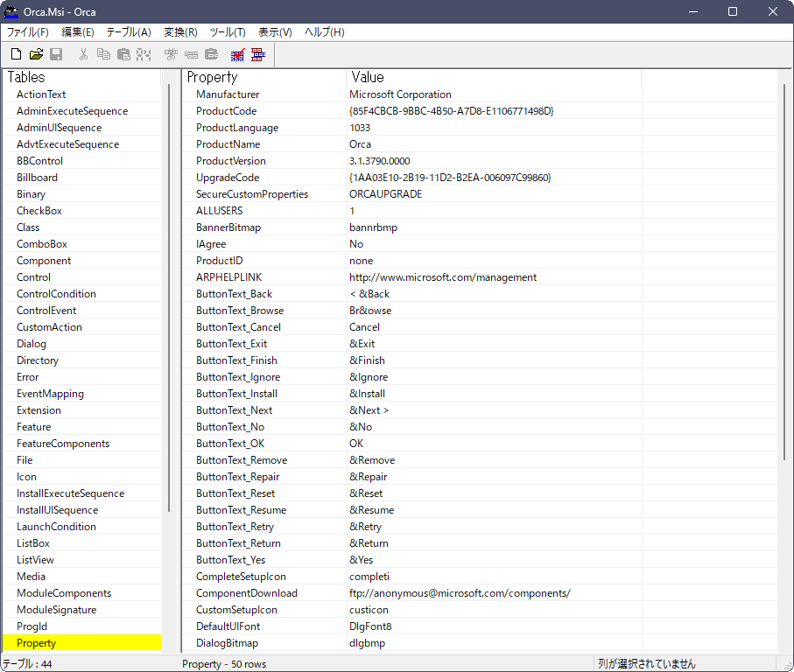Click the find icon after paste

(144, 54)
